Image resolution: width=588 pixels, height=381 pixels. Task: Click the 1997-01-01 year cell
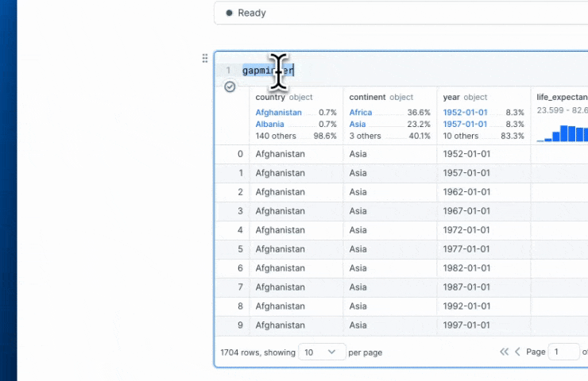coord(466,325)
